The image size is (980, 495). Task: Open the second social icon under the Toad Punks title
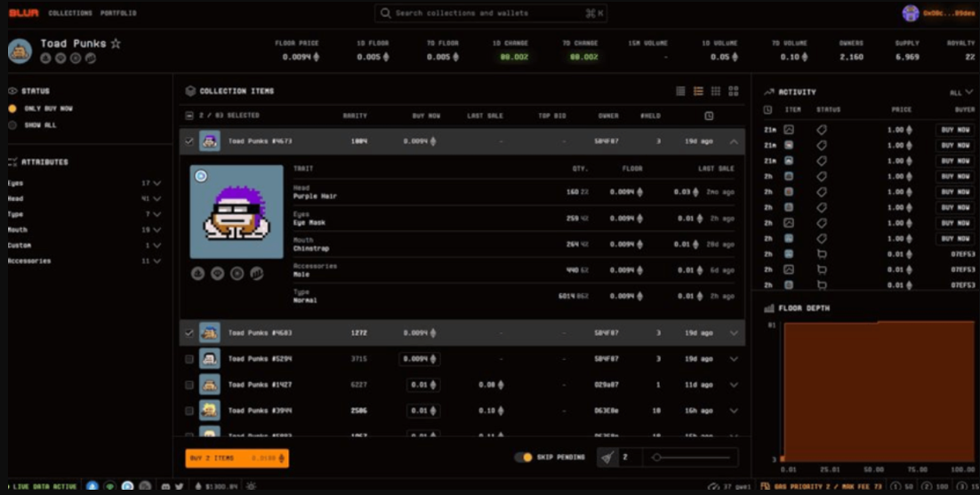[60, 58]
